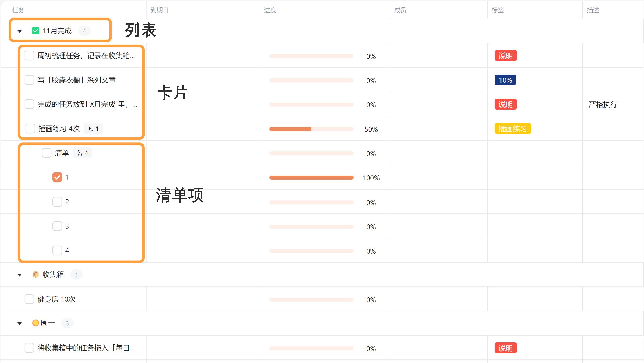Image resolution: width=644 pixels, height=363 pixels.
Task: Click the box icon next to 收集箱
Action: pos(36,274)
